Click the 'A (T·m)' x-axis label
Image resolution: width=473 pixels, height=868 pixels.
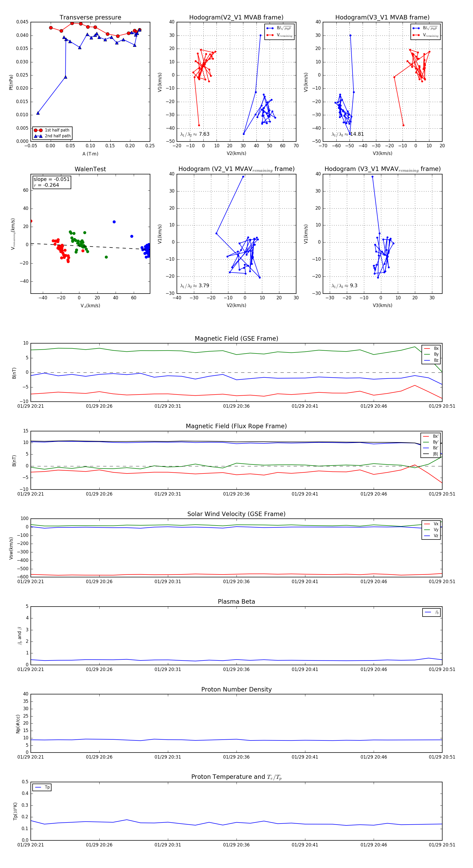tap(90, 154)
